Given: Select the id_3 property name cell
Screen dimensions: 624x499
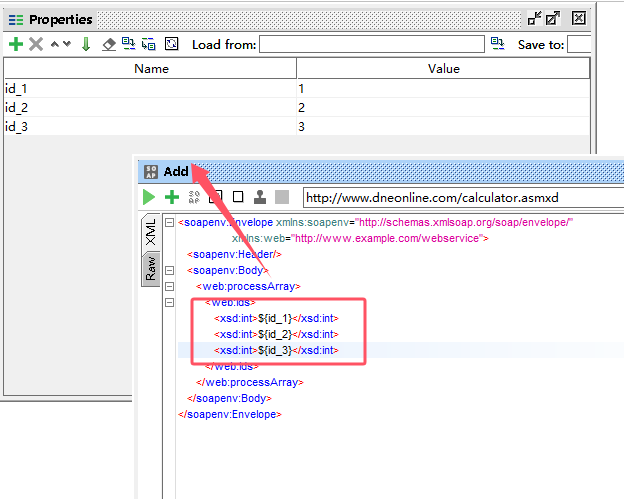Looking at the screenshot, I should click(150, 127).
